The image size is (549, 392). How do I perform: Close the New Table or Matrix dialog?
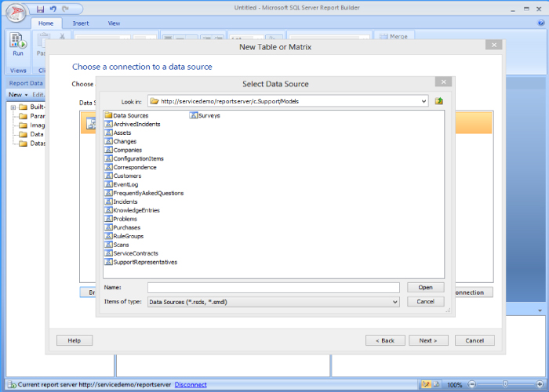point(494,45)
